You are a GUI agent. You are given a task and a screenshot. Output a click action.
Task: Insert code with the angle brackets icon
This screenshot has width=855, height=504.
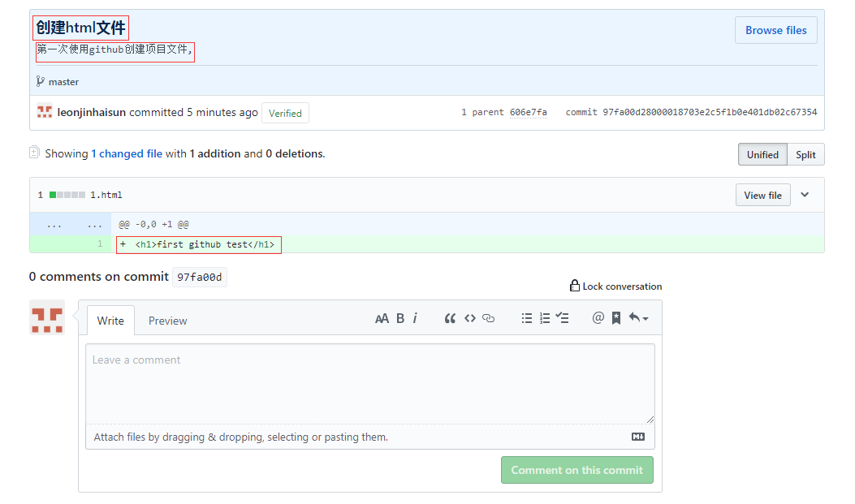point(470,318)
